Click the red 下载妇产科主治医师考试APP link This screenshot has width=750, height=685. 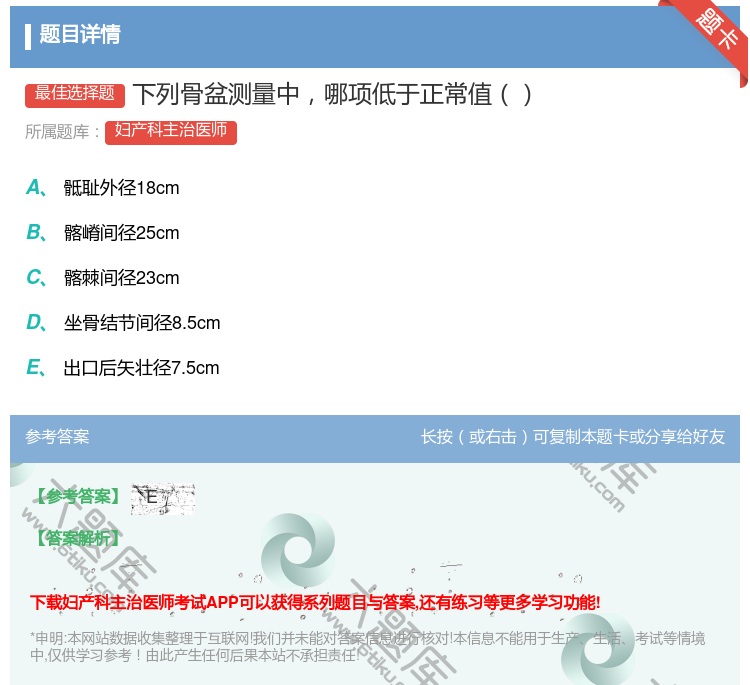click(315, 602)
